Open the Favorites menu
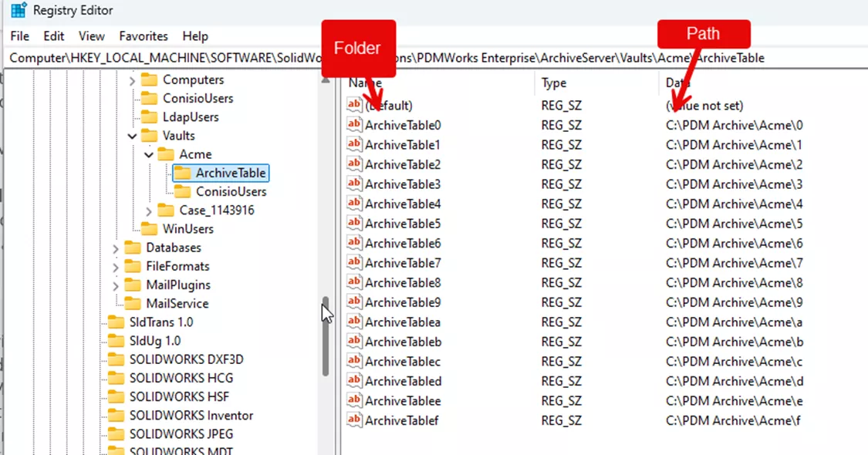This screenshot has width=868, height=455. click(143, 35)
